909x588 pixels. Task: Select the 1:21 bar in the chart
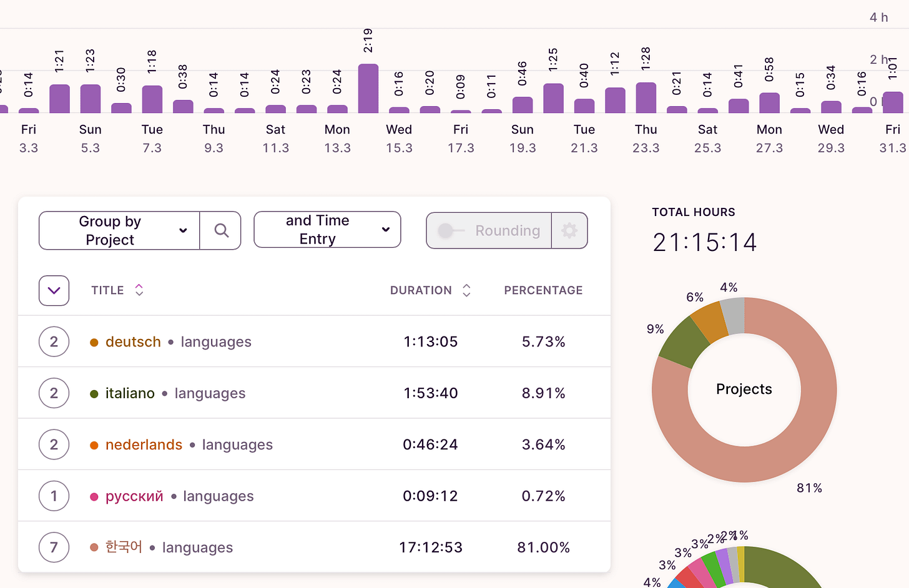tap(59, 99)
